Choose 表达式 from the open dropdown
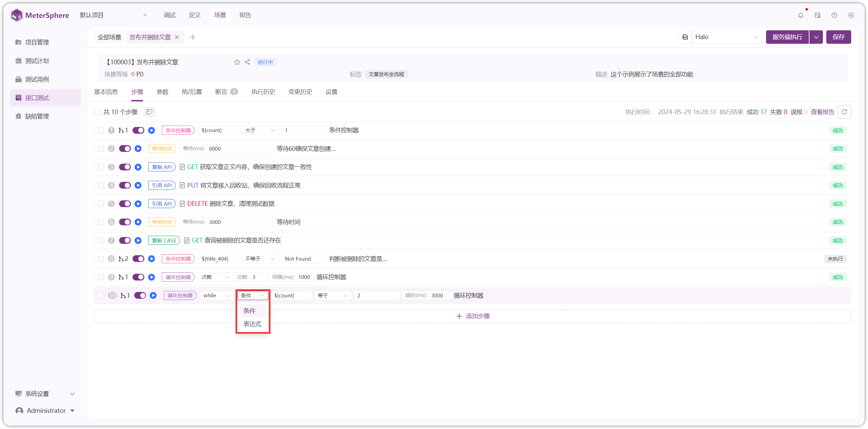Viewport: 868px width, 429px height. [x=252, y=324]
